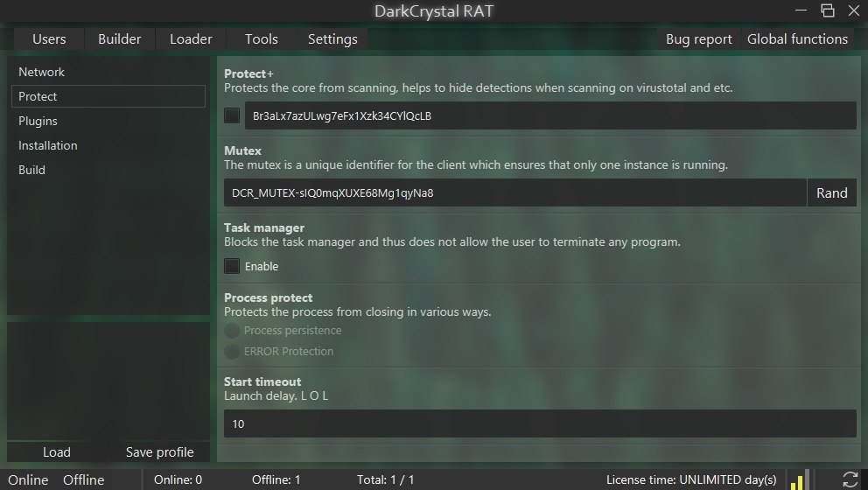Click the Save profile button
The height and width of the screenshot is (490, 868).
coord(159,452)
